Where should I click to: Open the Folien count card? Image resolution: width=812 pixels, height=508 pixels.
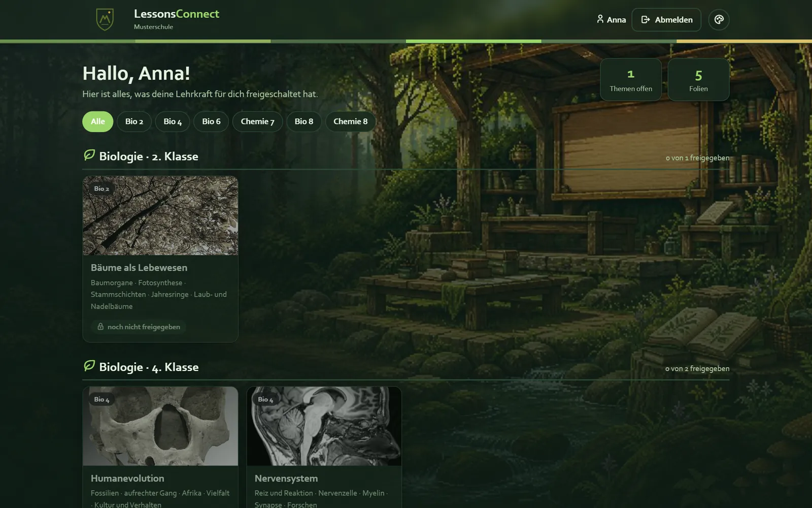click(698, 79)
